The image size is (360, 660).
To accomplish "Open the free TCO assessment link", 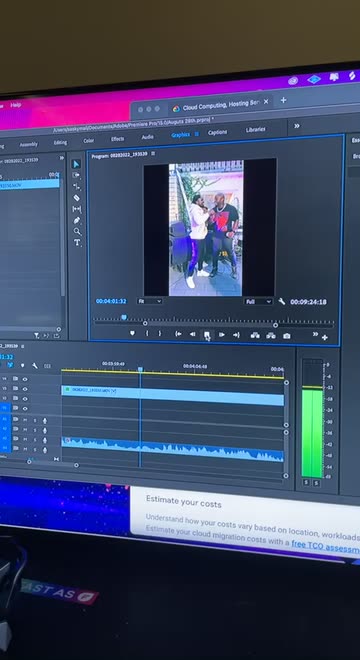I will (x=325, y=546).
